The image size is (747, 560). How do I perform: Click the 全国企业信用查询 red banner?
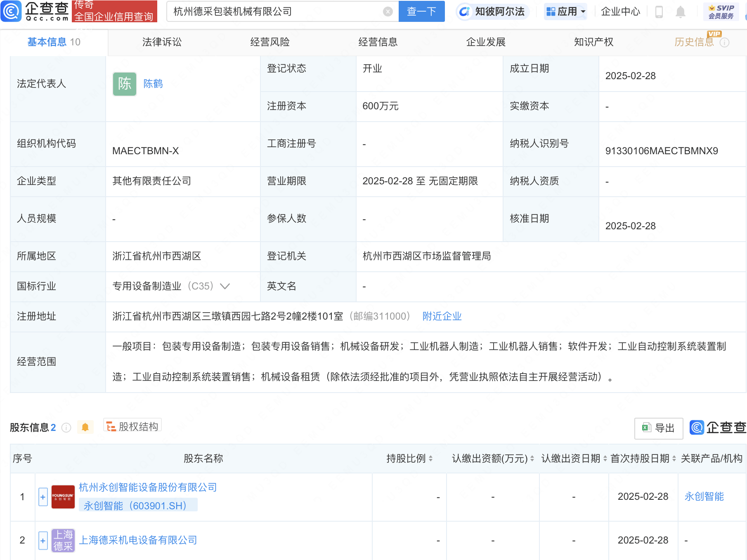[x=114, y=11]
